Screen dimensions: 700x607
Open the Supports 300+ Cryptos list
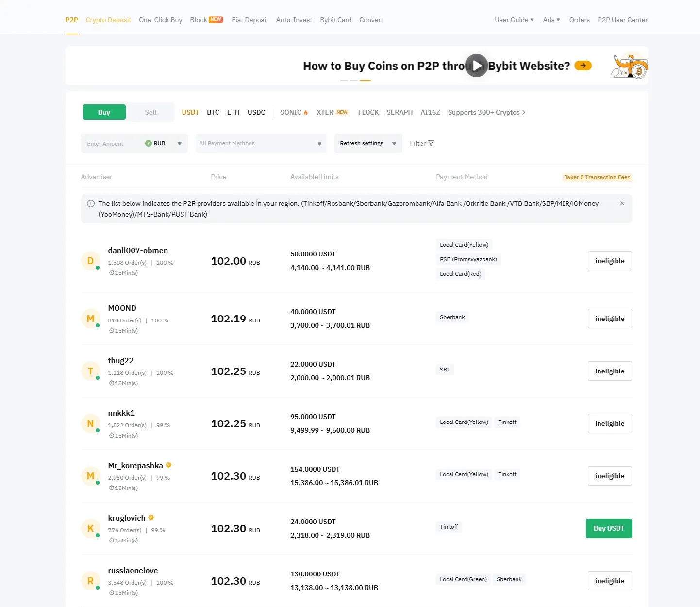click(486, 112)
